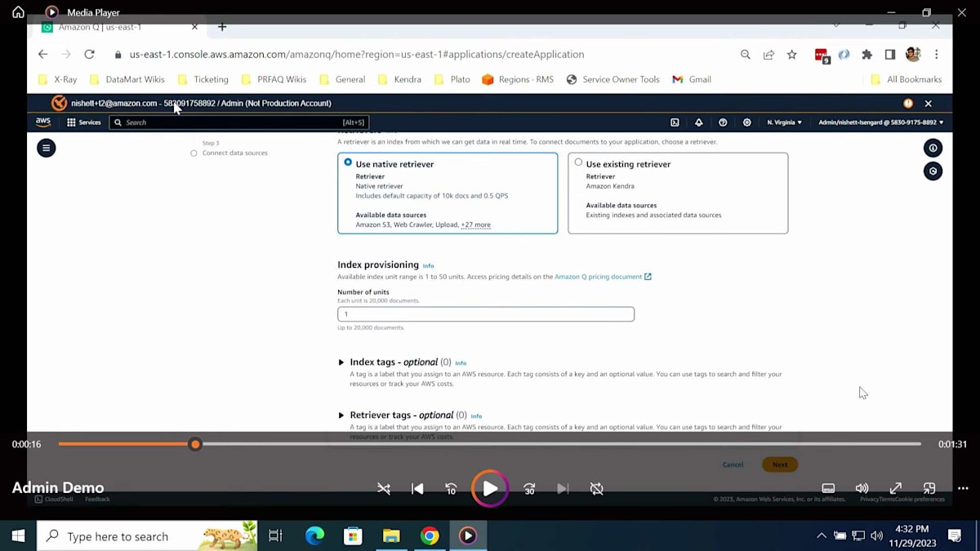The width and height of the screenshot is (980, 551).
Task: Open Amazon Q pricing document link
Action: tap(603, 277)
